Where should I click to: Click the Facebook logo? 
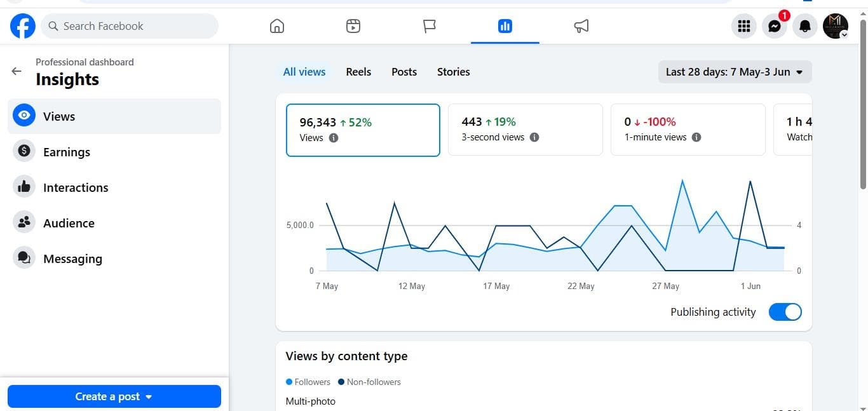(x=23, y=26)
